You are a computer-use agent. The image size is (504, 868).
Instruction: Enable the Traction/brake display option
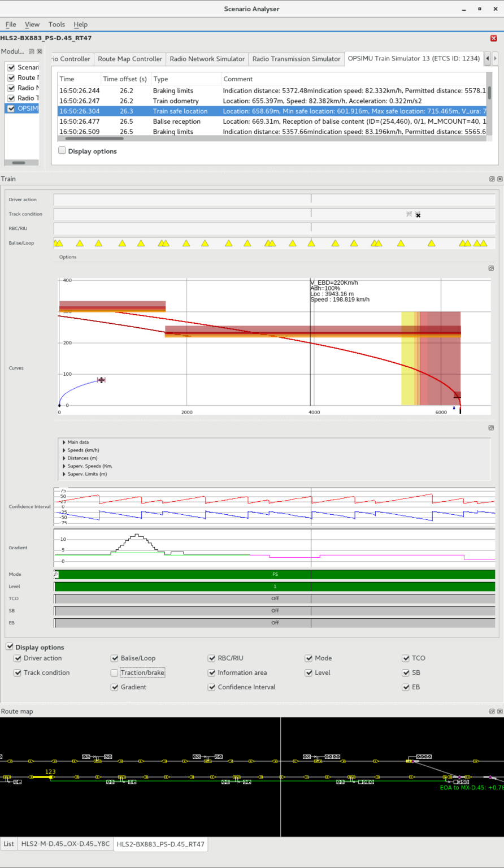[115, 672]
